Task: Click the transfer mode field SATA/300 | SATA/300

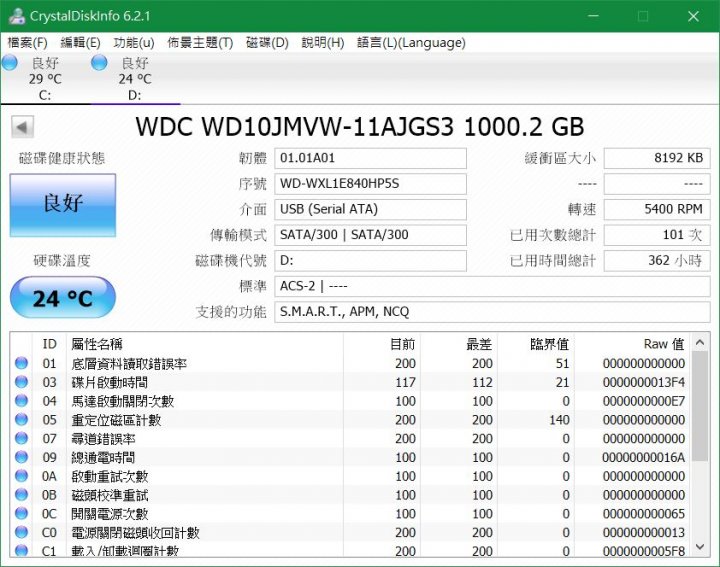Action: (370, 235)
